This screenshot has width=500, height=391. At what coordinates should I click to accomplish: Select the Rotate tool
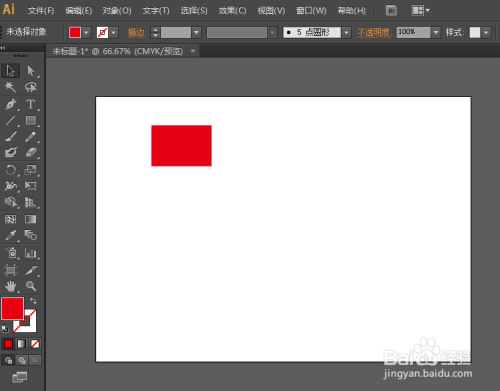[x=10, y=170]
